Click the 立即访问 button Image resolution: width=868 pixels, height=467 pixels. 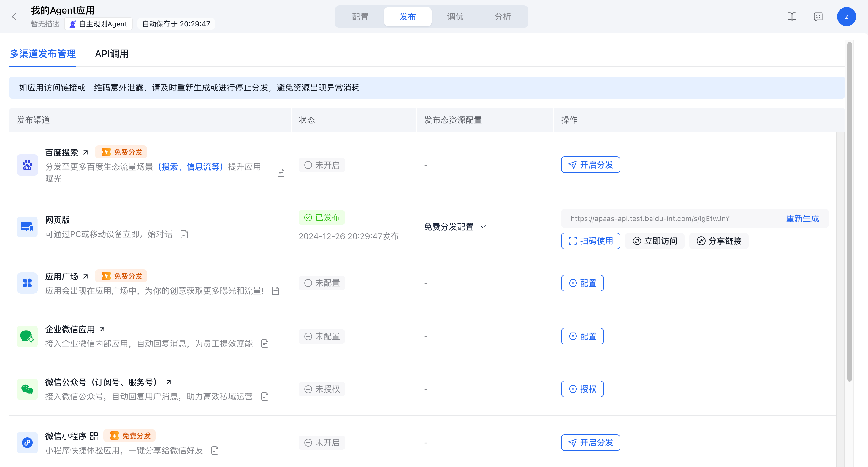(x=655, y=241)
